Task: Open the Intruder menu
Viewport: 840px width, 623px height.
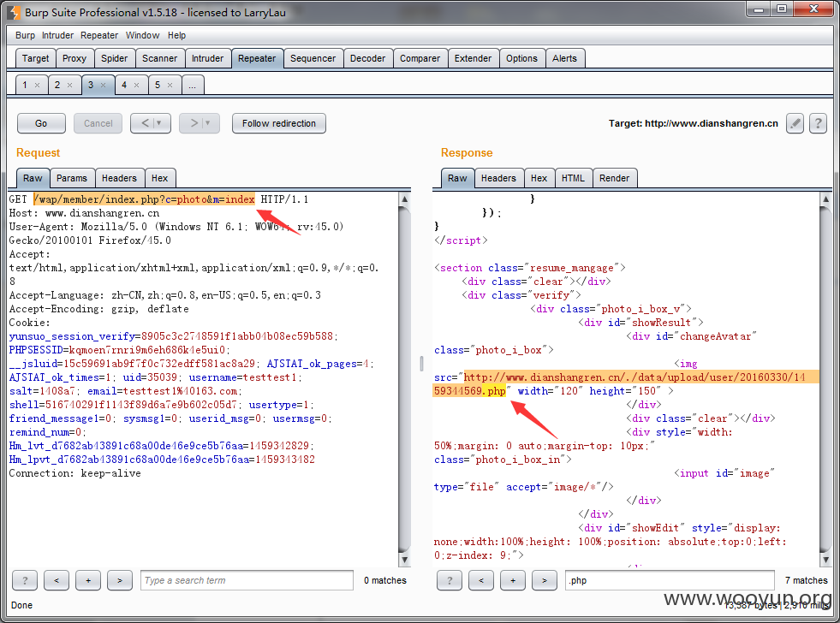Action: coord(57,35)
